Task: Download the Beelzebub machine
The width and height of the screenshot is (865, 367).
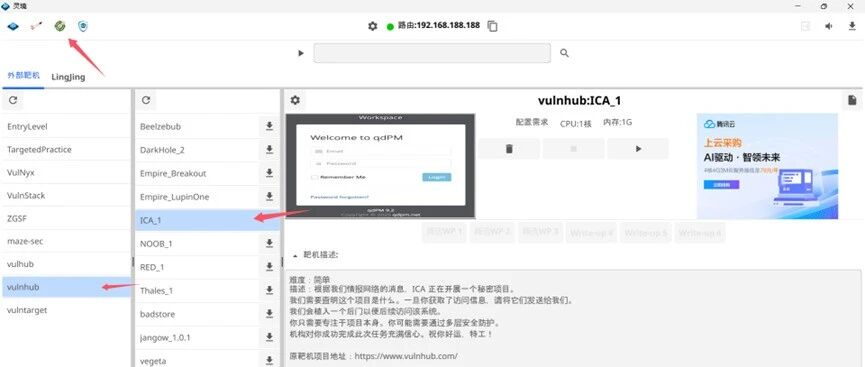Action: click(x=269, y=126)
